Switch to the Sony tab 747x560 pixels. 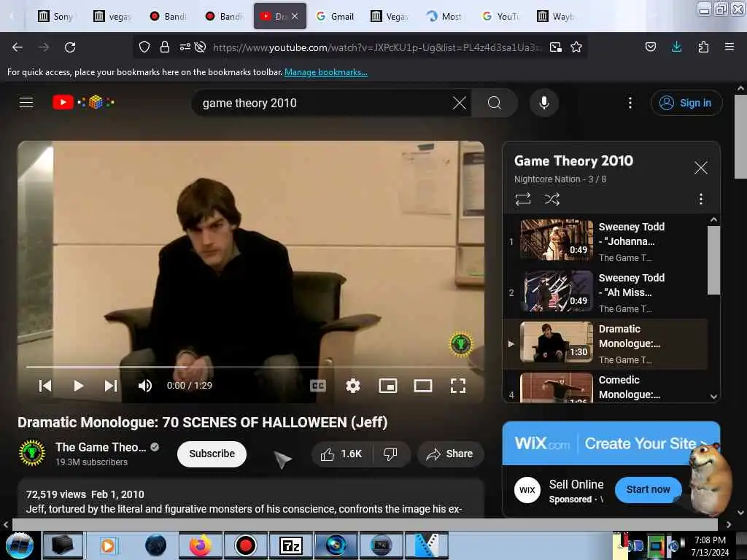coord(56,16)
